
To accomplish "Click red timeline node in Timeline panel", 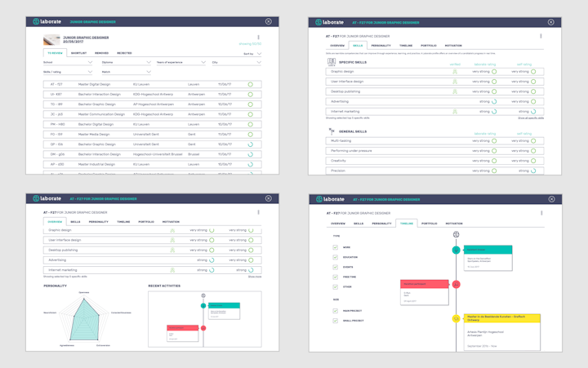I will point(457,285).
